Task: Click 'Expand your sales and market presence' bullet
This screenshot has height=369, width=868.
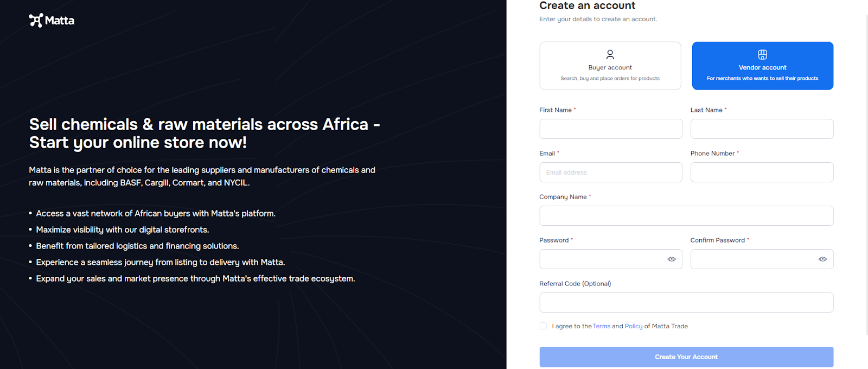Action: coord(195,278)
